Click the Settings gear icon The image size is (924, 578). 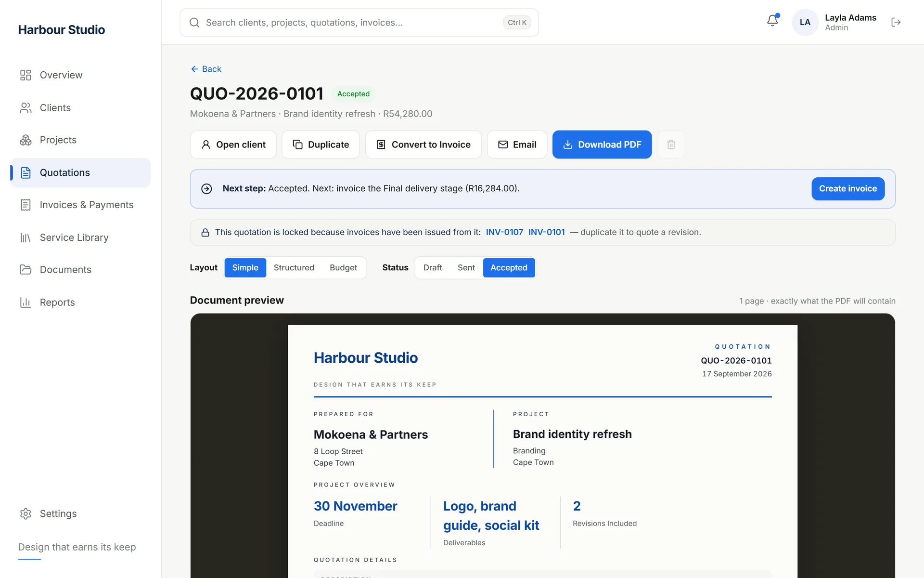[x=26, y=514]
